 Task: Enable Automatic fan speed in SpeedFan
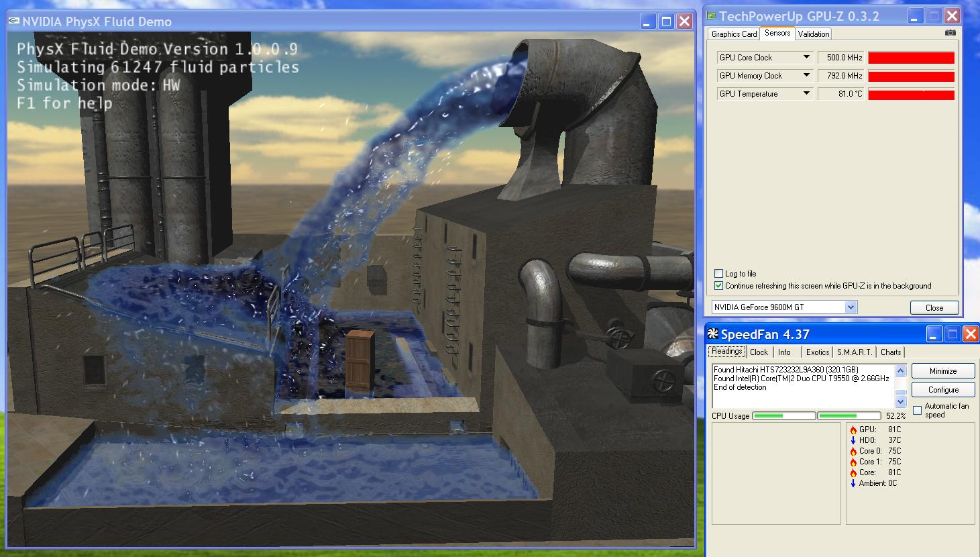(918, 410)
